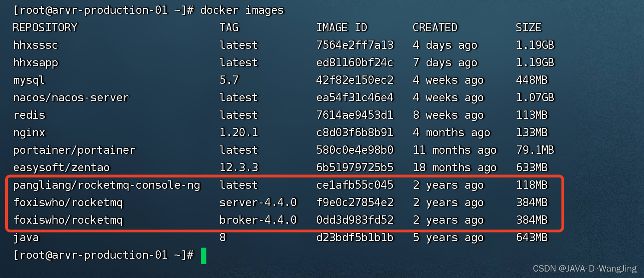
Task: Select the easysoft/zentao image line
Action: (x=61, y=167)
